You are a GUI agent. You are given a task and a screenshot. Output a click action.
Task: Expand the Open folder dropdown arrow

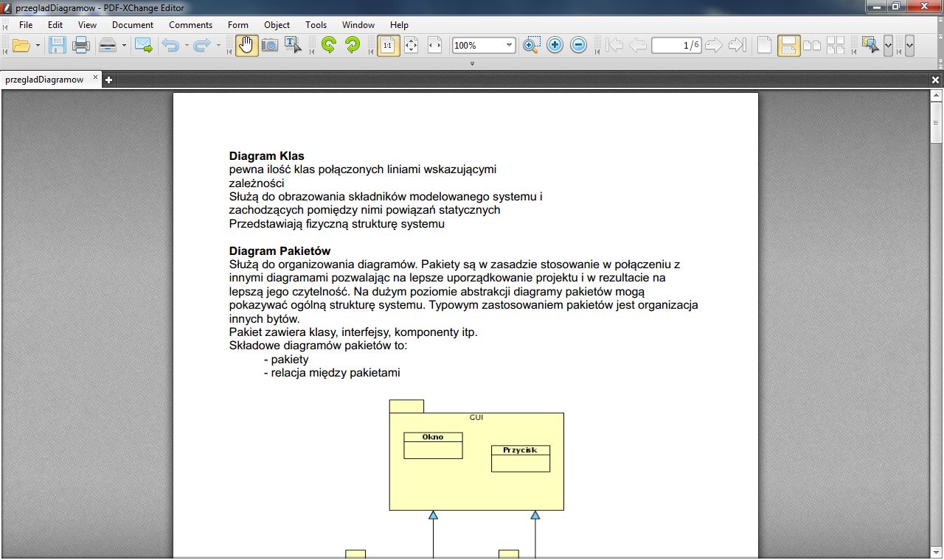click(38, 46)
